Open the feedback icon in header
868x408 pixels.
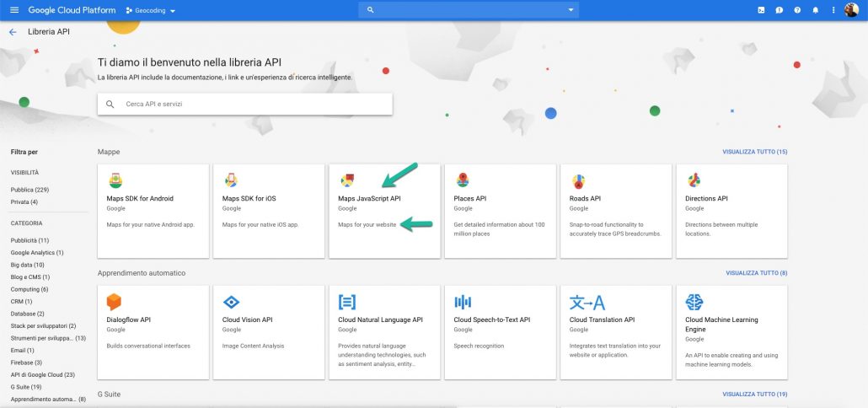tap(780, 10)
